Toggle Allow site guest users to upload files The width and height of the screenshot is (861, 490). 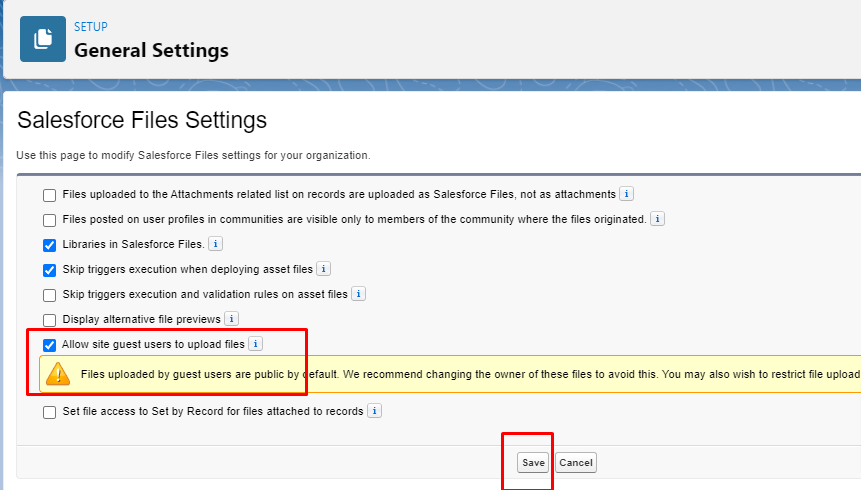[49, 345]
